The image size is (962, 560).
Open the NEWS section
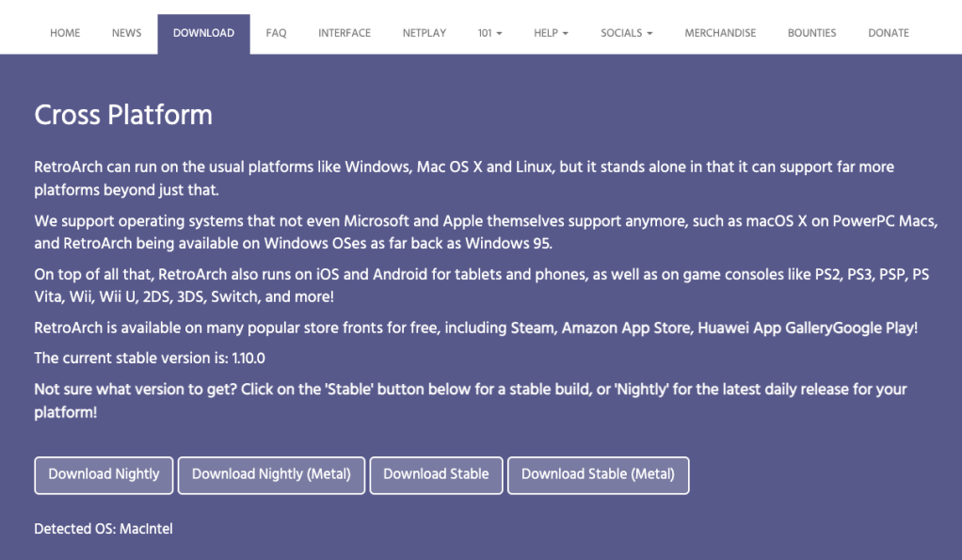click(126, 33)
